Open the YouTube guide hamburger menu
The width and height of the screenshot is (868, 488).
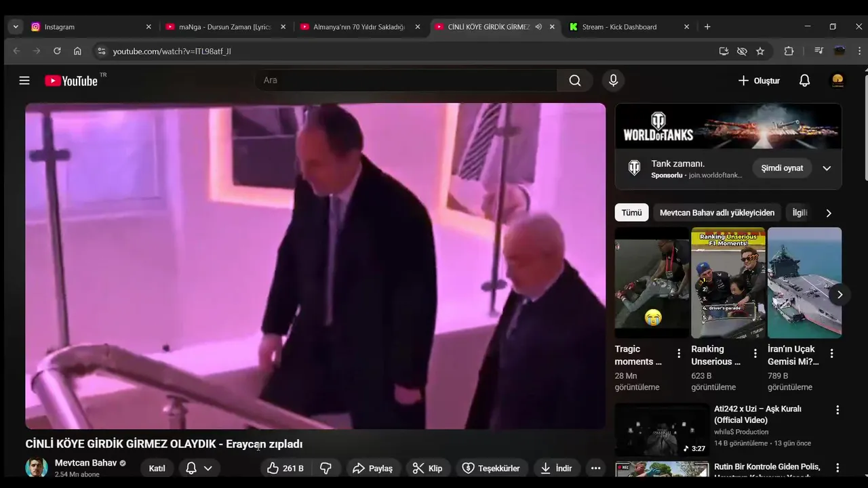24,81
